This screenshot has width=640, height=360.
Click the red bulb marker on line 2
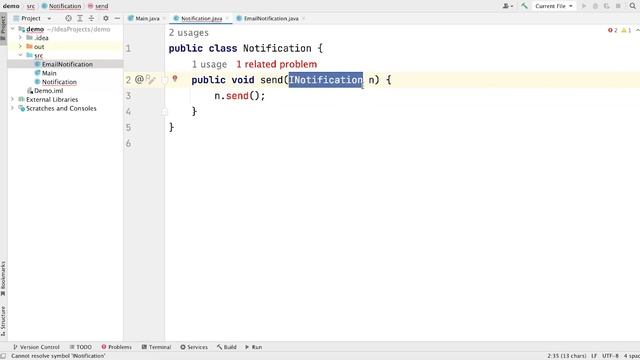(175, 78)
